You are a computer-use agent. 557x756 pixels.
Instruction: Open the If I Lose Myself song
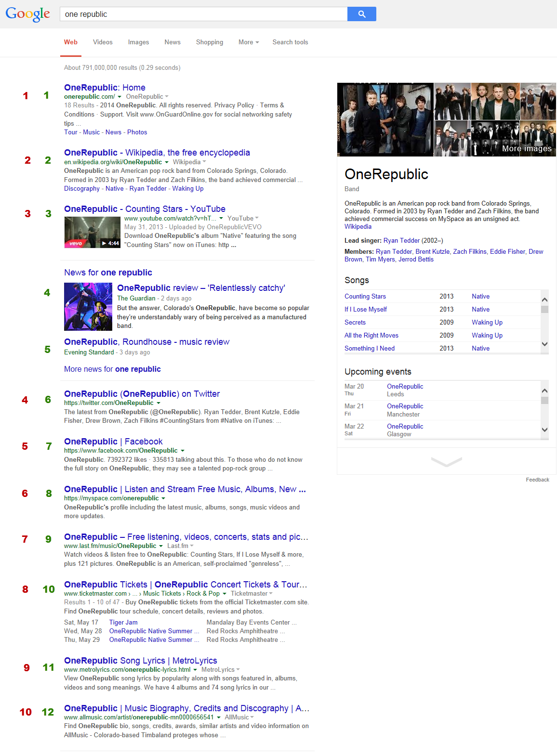366,310
